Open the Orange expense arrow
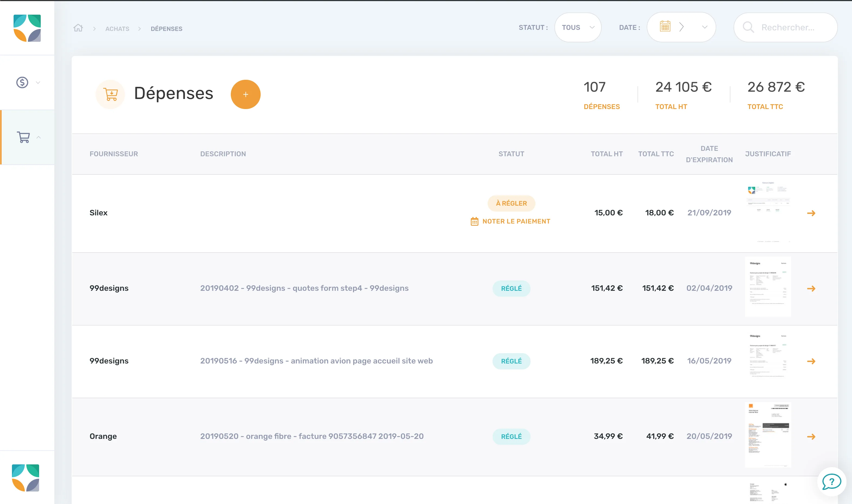The height and width of the screenshot is (504, 852). [x=811, y=436]
